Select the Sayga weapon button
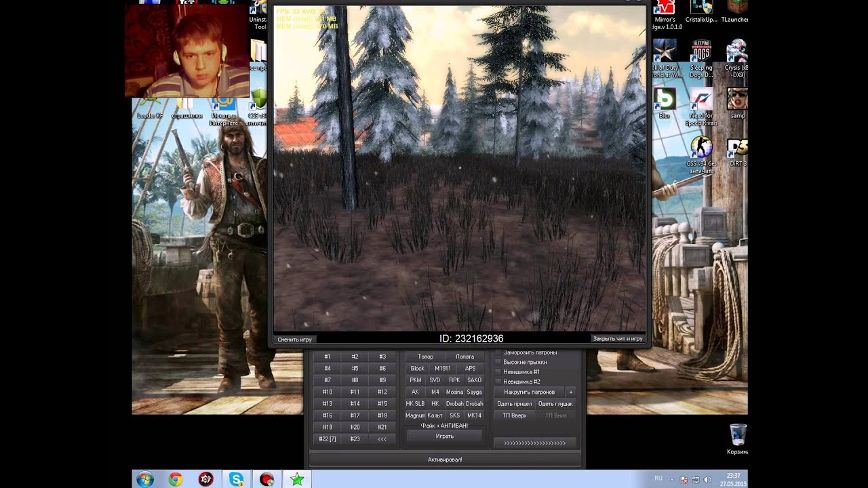The width and height of the screenshot is (868, 488). click(x=475, y=392)
